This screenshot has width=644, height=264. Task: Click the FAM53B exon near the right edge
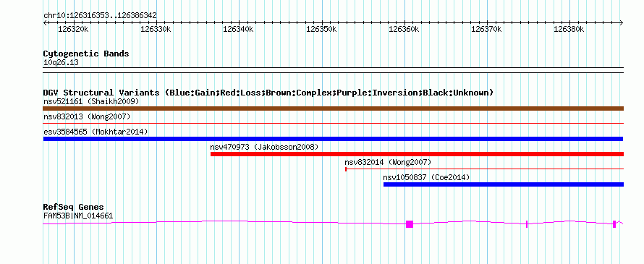coord(614,223)
